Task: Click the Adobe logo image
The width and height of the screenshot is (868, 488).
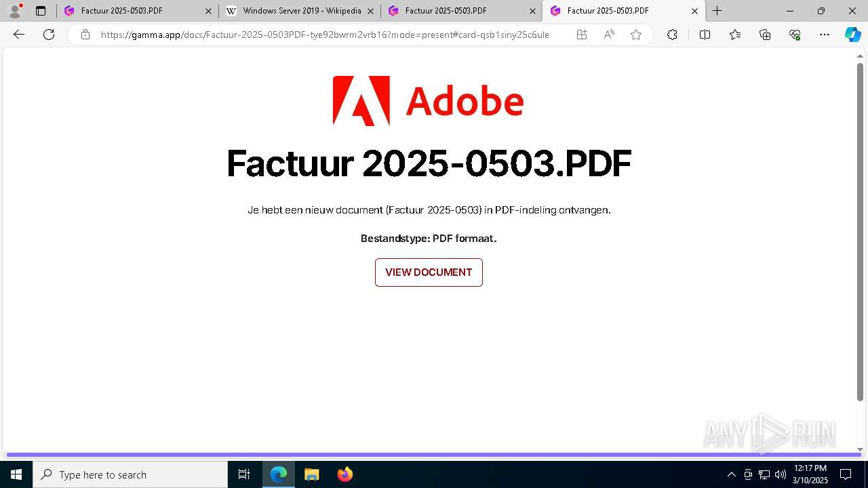Action: coord(428,101)
